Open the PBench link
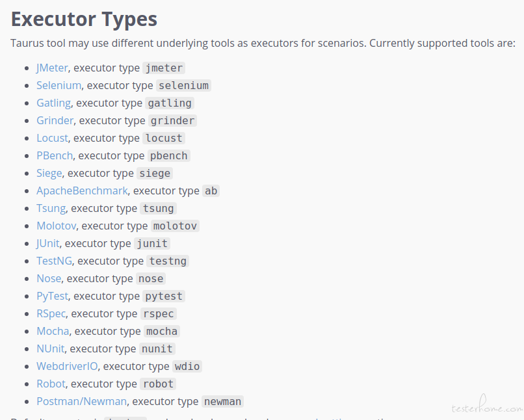524x420 pixels. 55,155
